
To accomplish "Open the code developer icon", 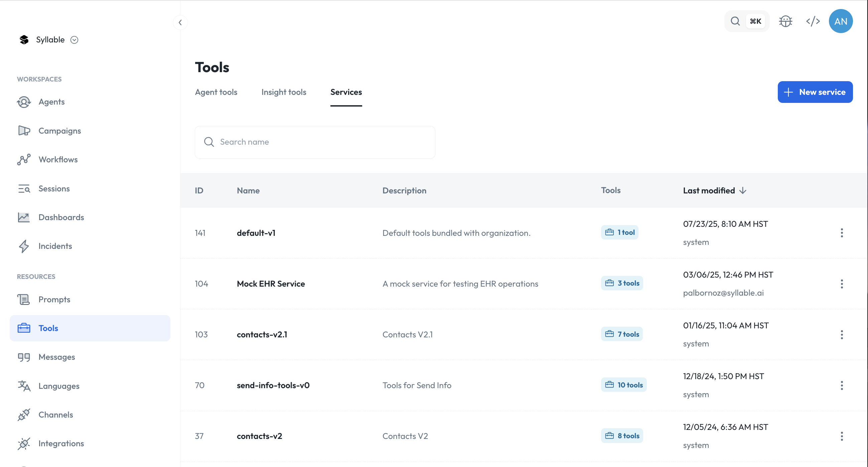I will point(813,21).
